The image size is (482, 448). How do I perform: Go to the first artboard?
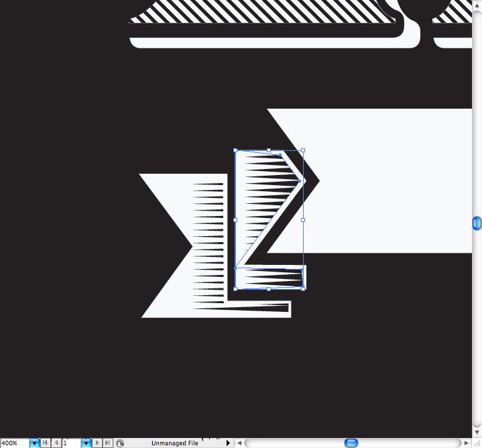point(45,443)
